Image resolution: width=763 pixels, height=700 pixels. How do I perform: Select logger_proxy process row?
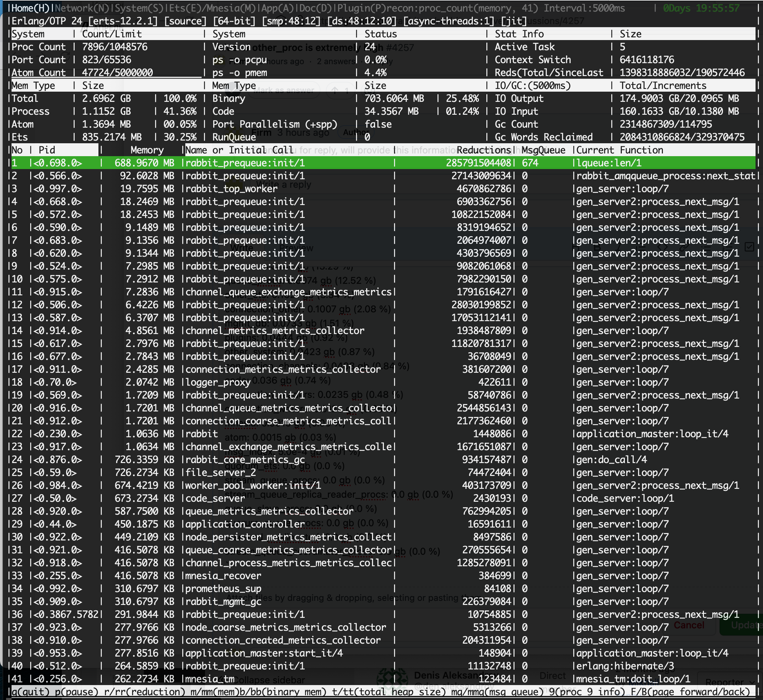(383, 382)
